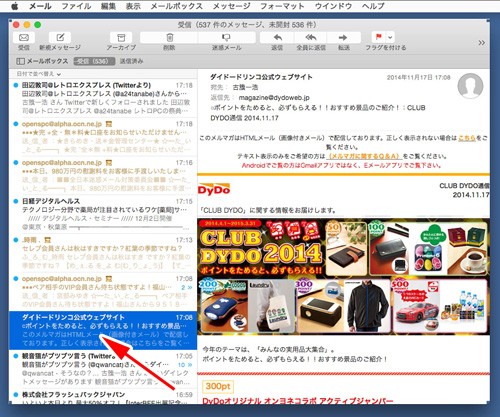Open the メール application menu

click(x=40, y=6)
